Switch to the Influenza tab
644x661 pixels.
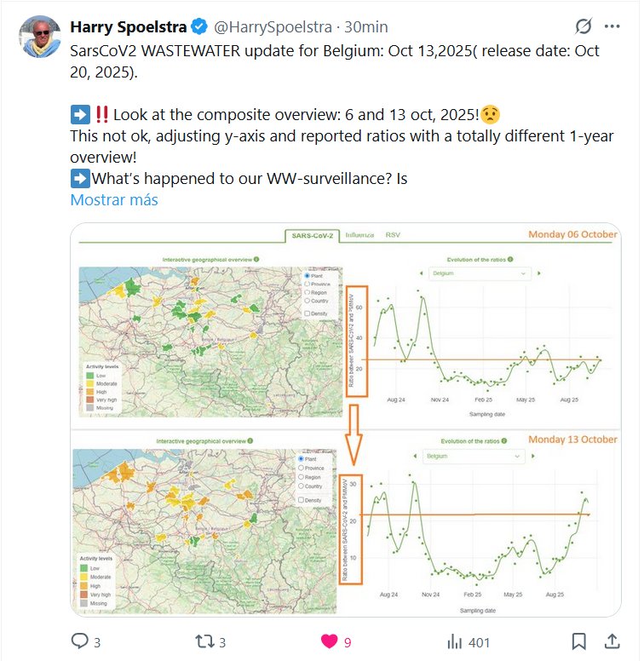[x=359, y=234]
